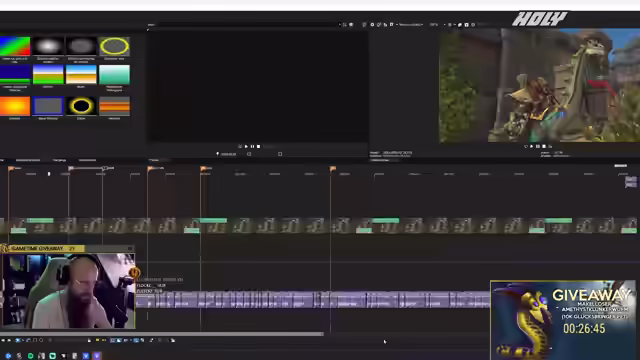Viewport: 640px width, 360px height.
Task: Select the orange-to-yellow radial gradient preset
Action: (15, 106)
